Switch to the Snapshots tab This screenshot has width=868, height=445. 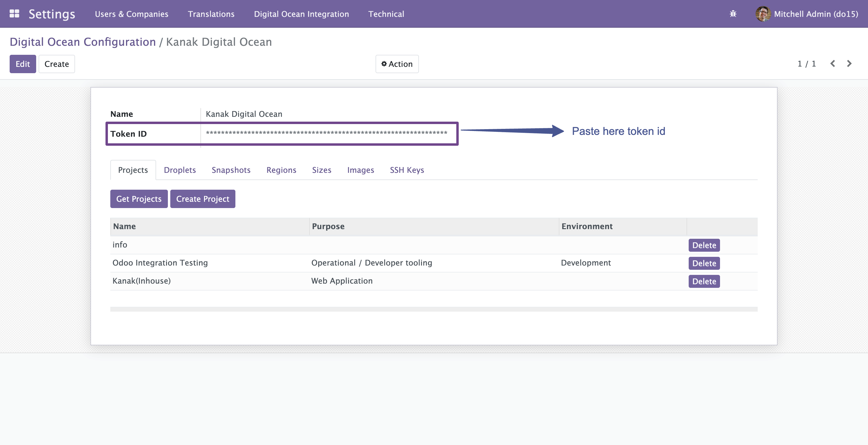231,170
